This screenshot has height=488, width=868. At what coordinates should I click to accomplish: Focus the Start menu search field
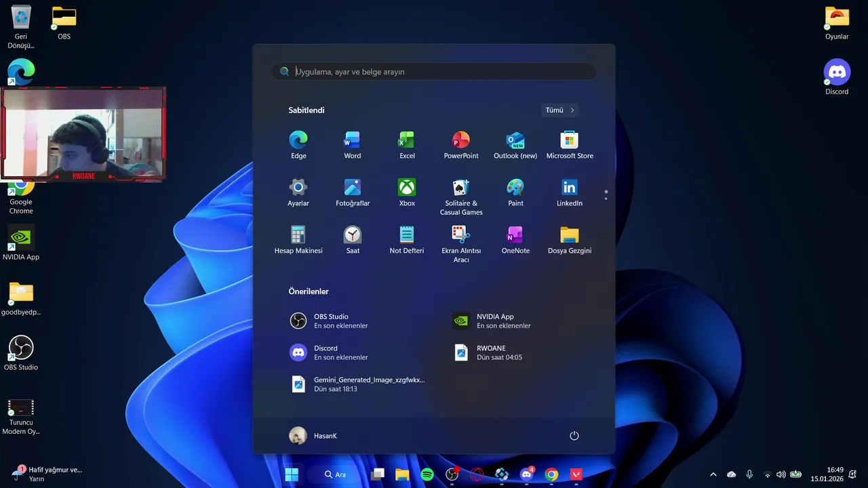[434, 71]
